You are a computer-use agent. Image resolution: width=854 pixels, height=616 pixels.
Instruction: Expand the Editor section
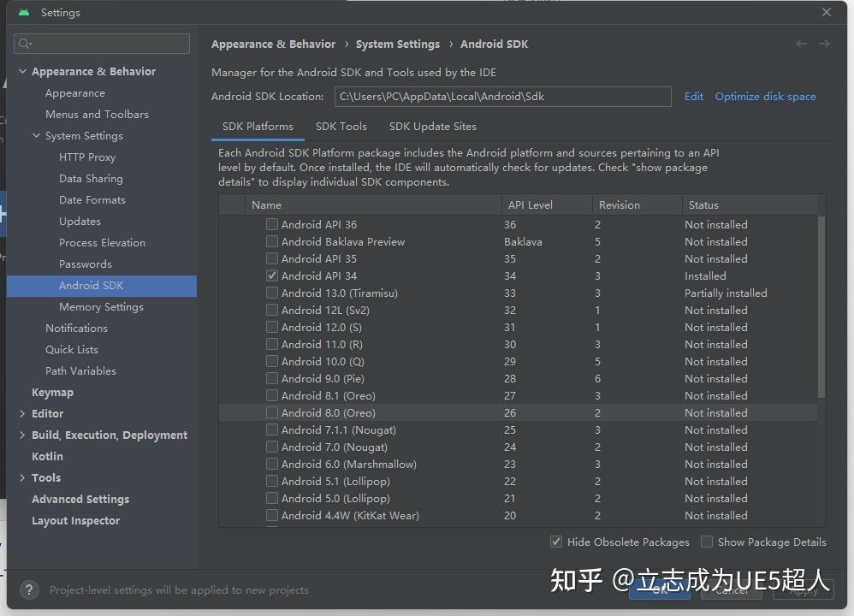(x=22, y=413)
